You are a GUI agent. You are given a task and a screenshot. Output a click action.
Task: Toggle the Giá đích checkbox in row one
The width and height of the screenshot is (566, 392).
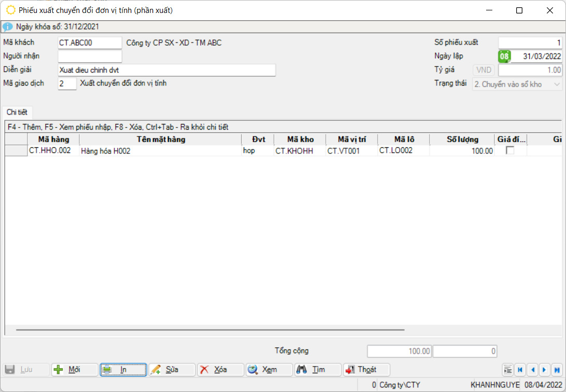[510, 150]
